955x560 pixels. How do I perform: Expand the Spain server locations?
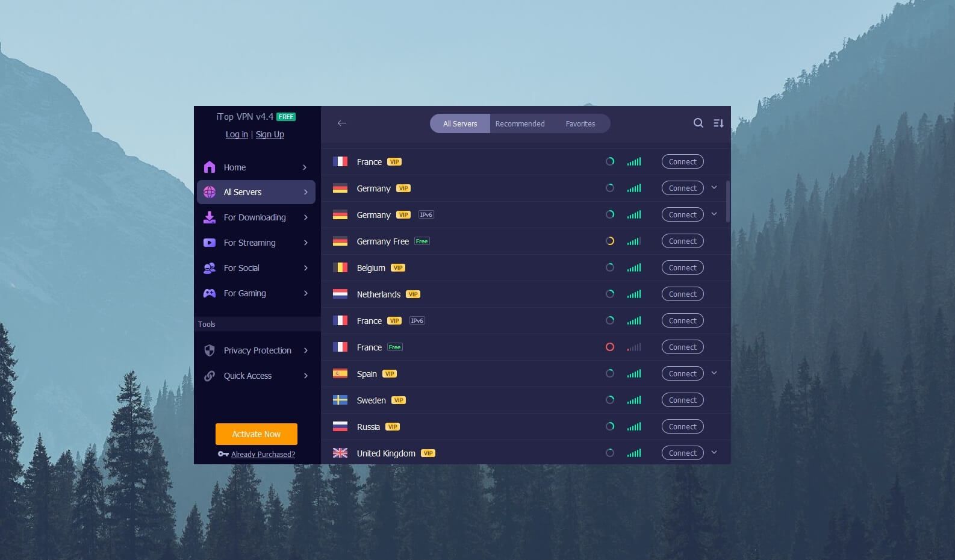pos(714,373)
